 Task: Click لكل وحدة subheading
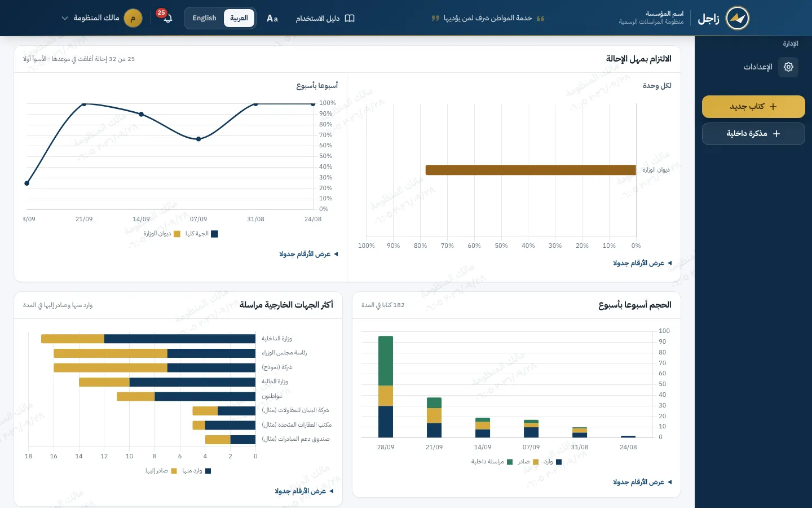point(657,86)
